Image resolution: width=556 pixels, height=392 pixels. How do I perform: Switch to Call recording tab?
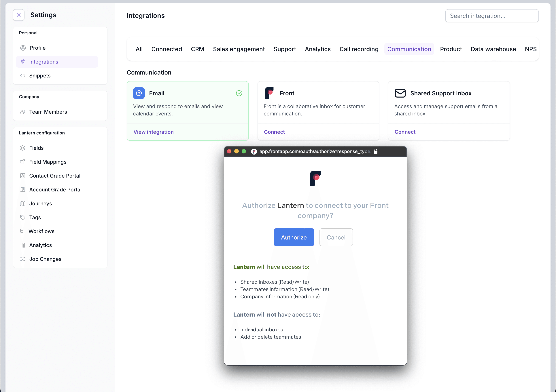pos(359,49)
